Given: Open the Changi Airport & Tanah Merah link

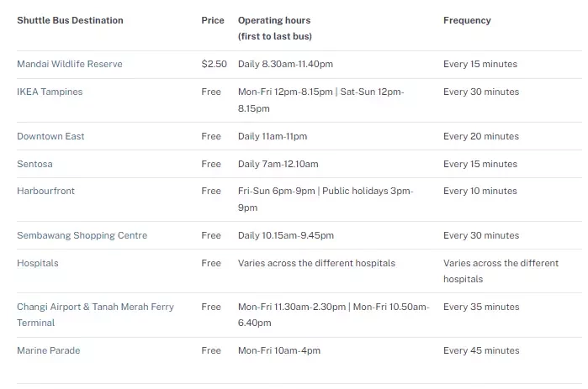Looking at the screenshot, I should [96, 315].
